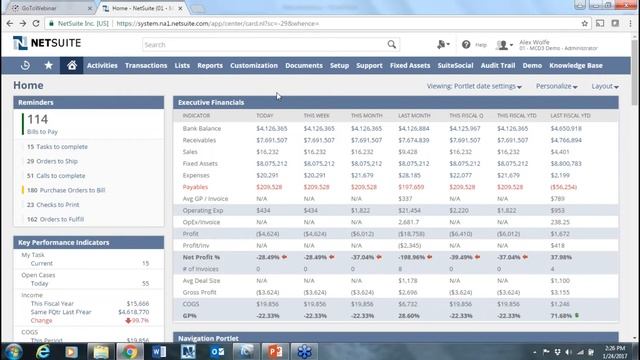This screenshot has height=360, width=640.
Task: Expand Viewing: Portlet date settings dropdown
Action: coord(474,86)
